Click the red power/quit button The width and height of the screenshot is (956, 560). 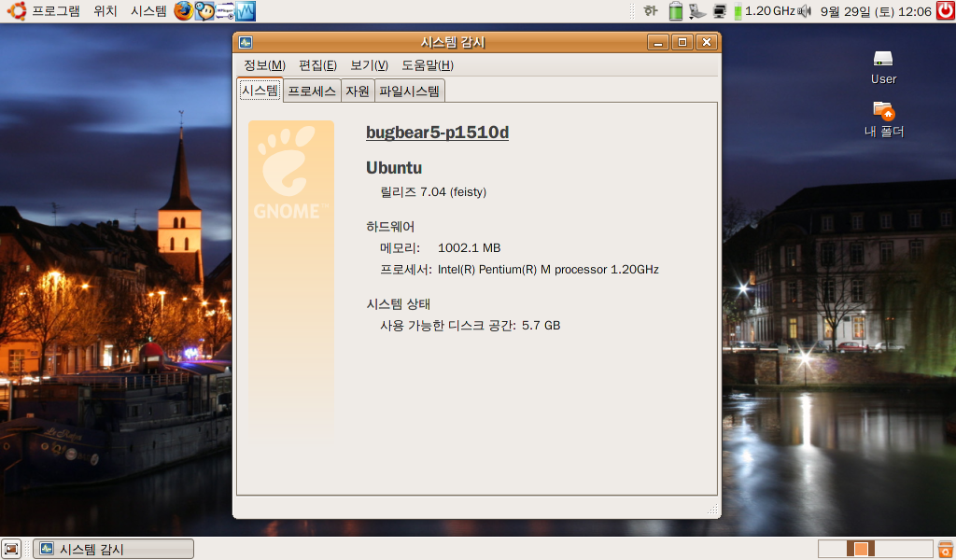[946, 11]
